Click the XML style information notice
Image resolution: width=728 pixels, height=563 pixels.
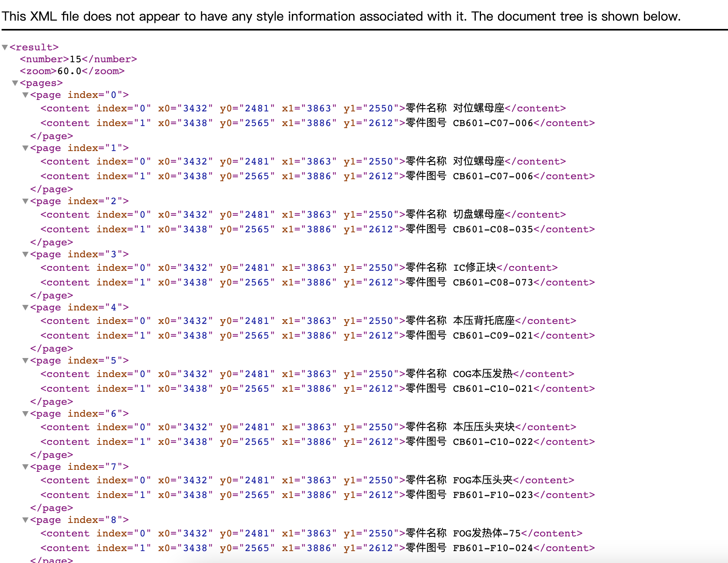[x=341, y=17]
